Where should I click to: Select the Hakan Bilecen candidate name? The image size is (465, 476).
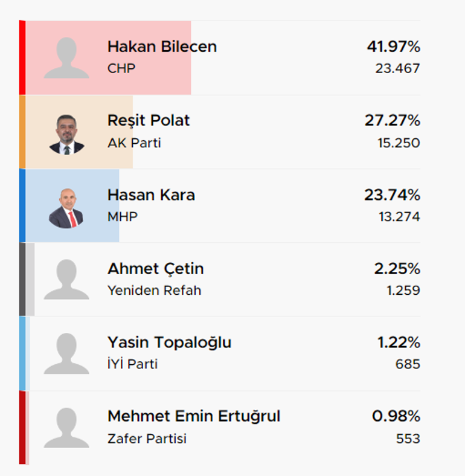162,47
